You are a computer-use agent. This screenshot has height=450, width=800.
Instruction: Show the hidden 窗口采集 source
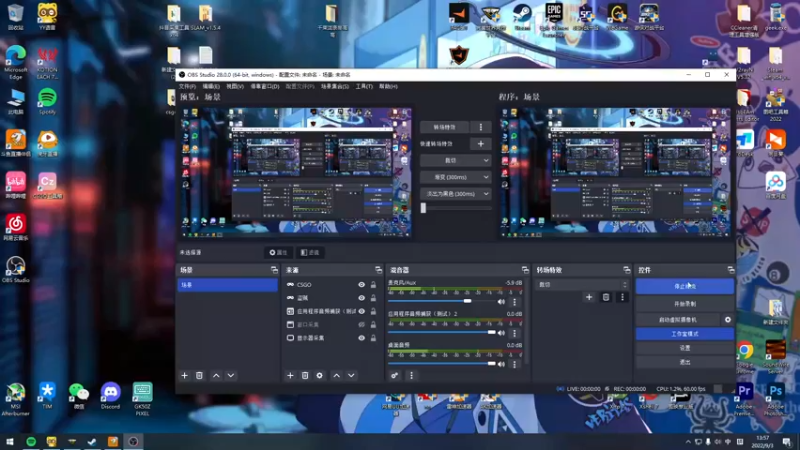(361, 324)
